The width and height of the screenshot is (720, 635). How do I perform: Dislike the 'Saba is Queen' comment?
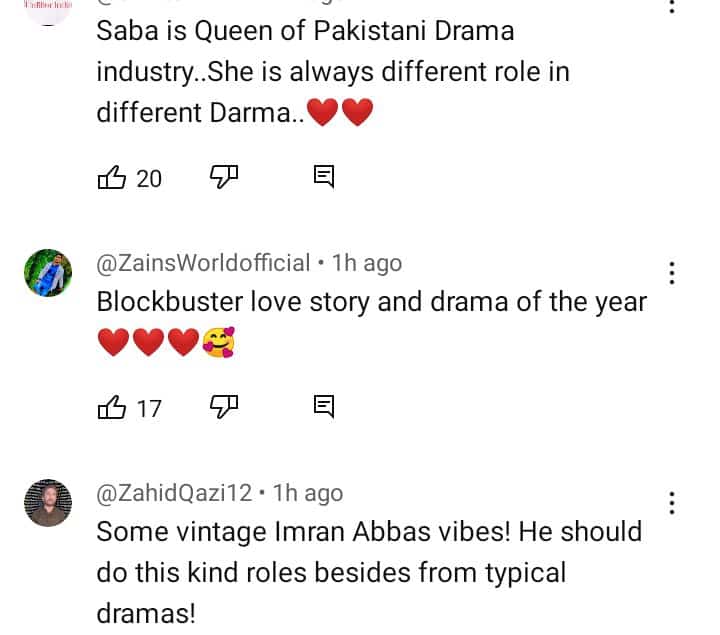click(222, 177)
